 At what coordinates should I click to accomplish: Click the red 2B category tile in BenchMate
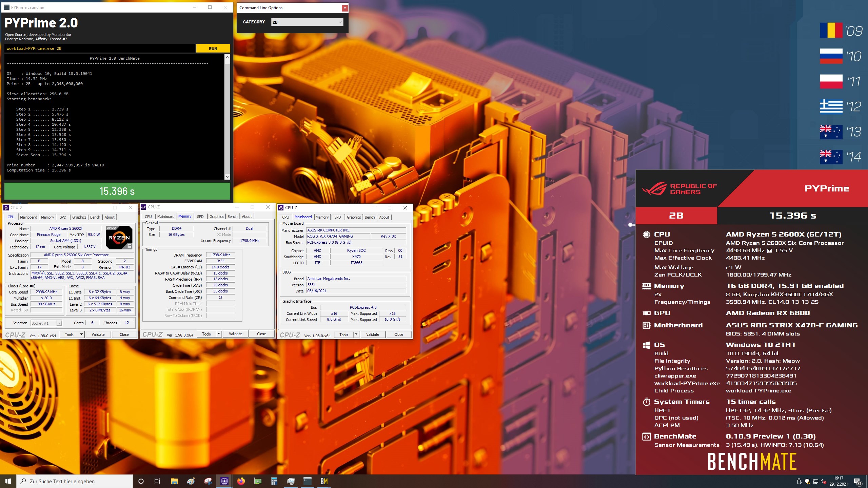tap(676, 216)
